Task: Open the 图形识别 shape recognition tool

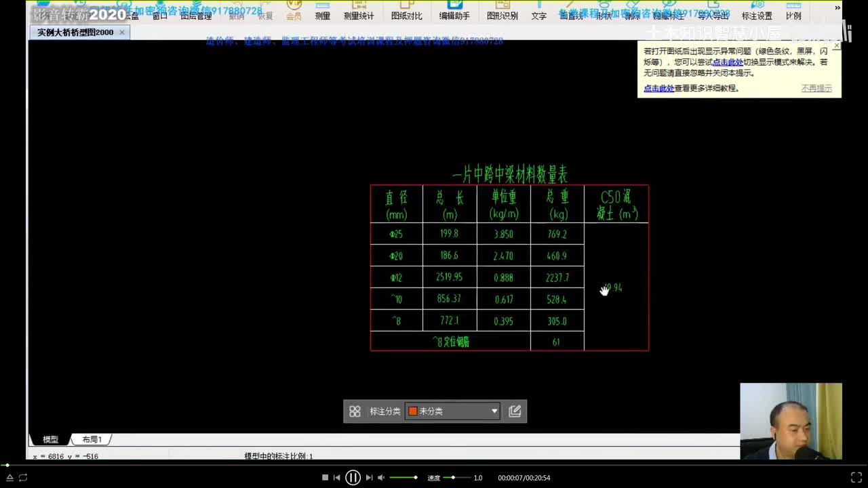Action: pos(502,11)
